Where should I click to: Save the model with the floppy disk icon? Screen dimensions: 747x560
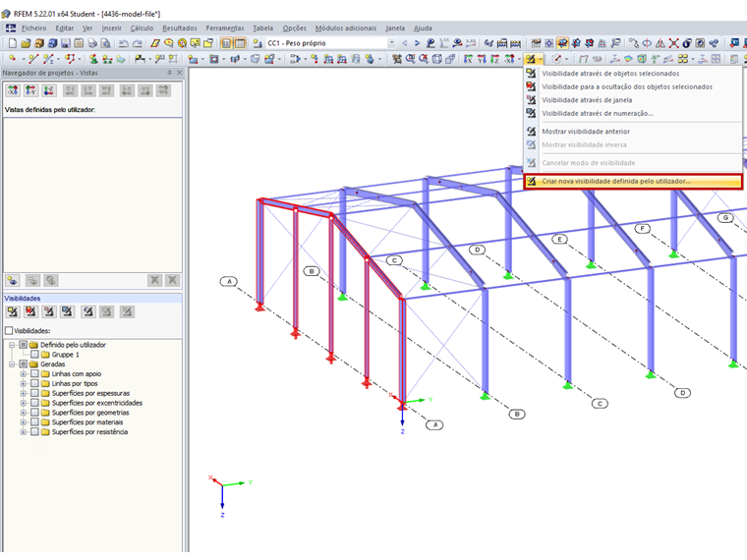66,43
